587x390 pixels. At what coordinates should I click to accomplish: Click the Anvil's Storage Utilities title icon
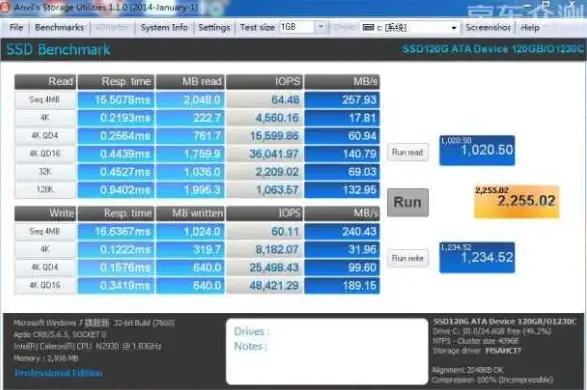(x=4, y=7)
